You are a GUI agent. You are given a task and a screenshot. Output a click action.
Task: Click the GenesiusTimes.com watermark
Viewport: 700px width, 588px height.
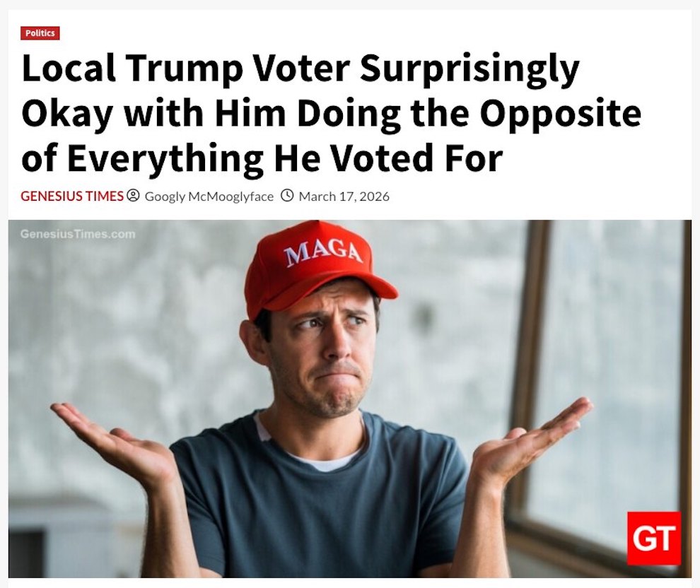click(78, 234)
